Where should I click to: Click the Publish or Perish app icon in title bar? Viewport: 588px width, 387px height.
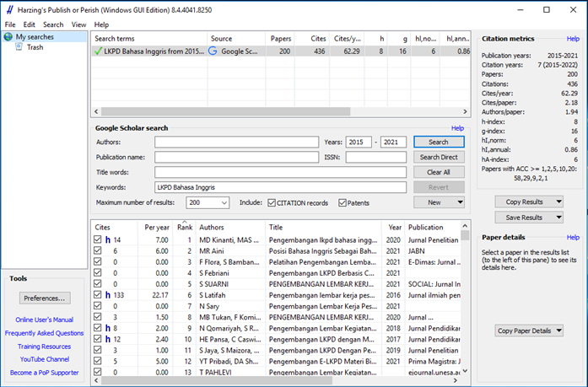[9, 10]
